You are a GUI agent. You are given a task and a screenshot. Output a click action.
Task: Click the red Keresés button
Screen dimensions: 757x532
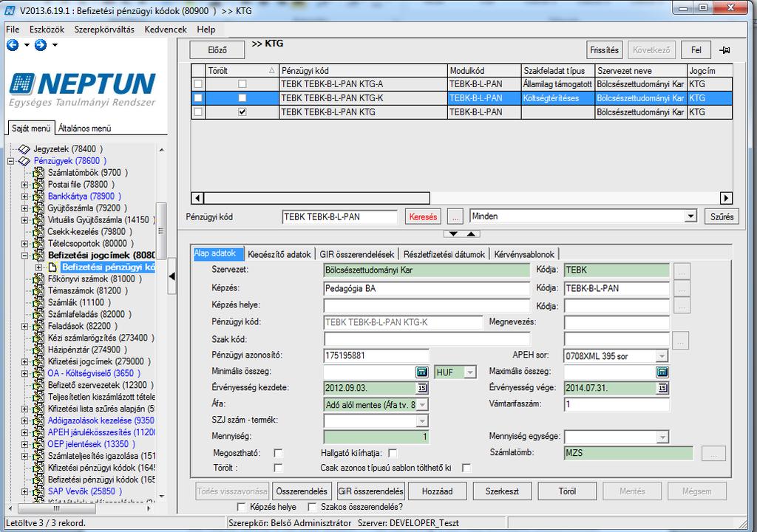pyautogui.click(x=423, y=216)
